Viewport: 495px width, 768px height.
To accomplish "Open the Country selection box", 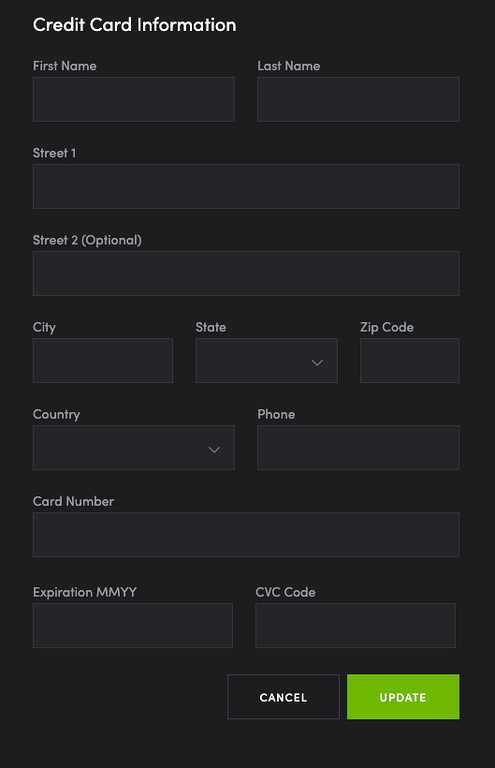I will click(x=134, y=448).
